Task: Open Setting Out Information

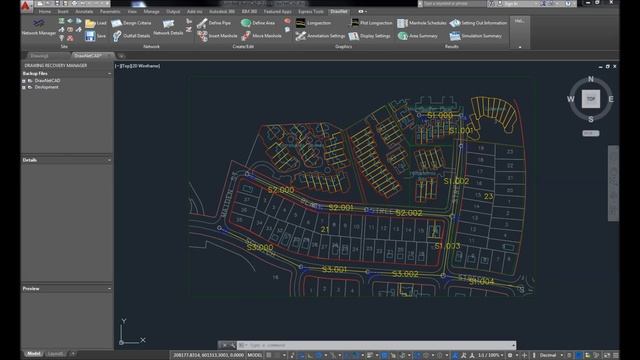Action: click(x=478, y=23)
